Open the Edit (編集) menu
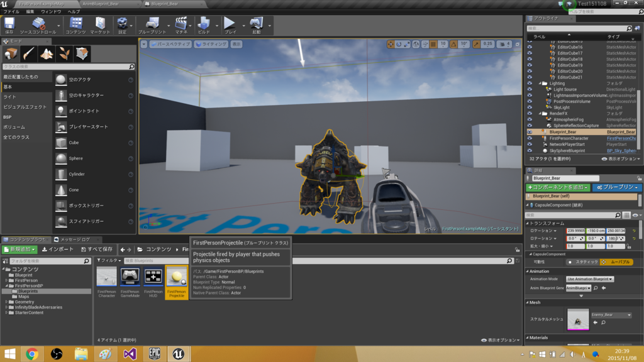The image size is (644, 362). tap(30, 11)
